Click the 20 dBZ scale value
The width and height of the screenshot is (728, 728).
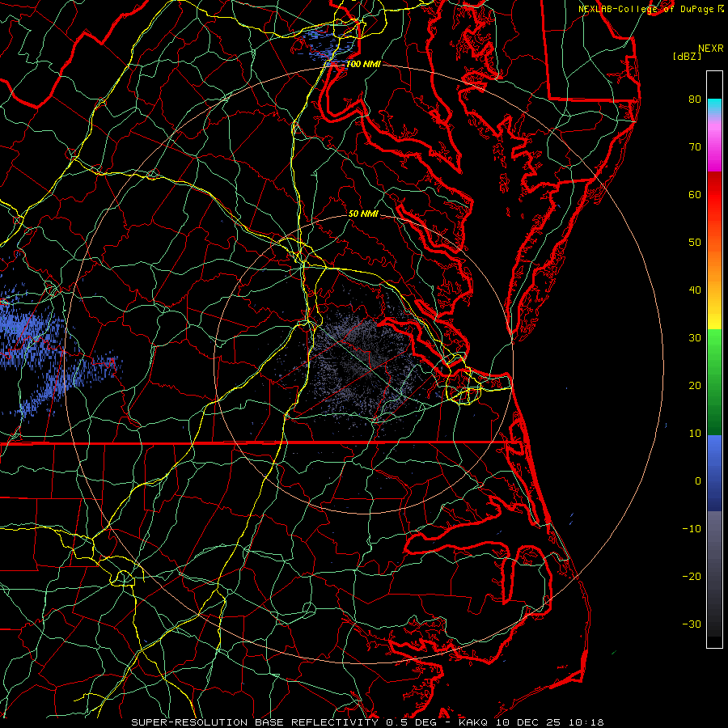(695, 386)
